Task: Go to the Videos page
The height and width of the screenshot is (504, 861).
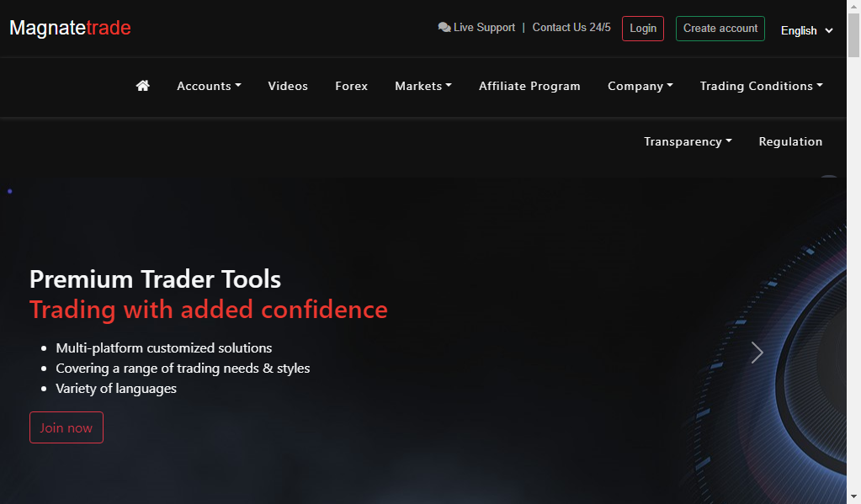Action: [288, 86]
